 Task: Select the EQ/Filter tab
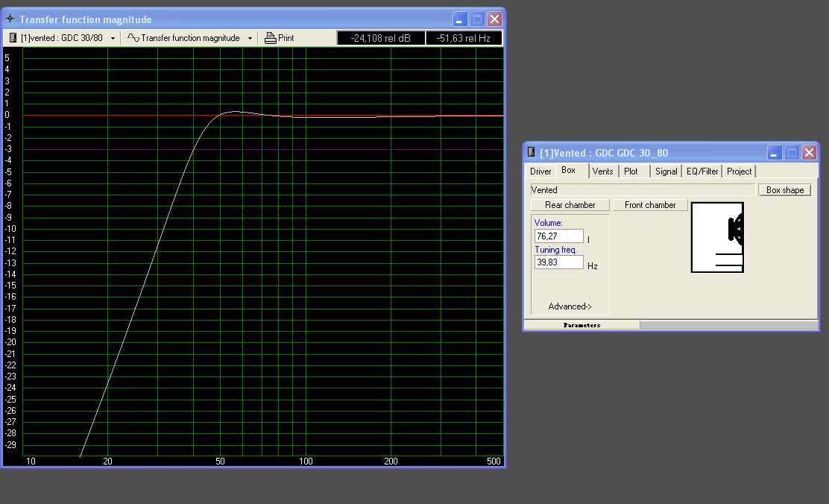tap(702, 171)
